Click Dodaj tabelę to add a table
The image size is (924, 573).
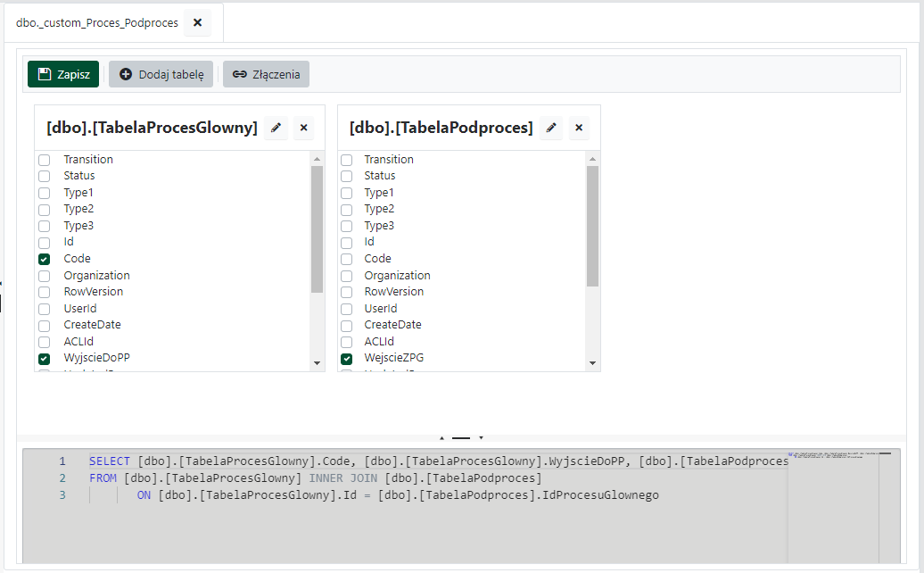pyautogui.click(x=161, y=74)
